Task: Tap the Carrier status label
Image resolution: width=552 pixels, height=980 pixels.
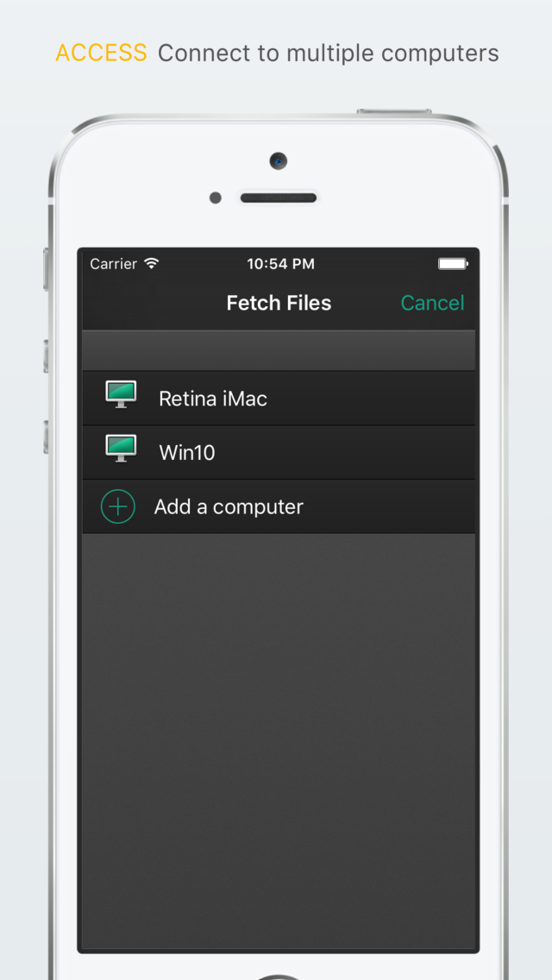Action: pos(113,264)
